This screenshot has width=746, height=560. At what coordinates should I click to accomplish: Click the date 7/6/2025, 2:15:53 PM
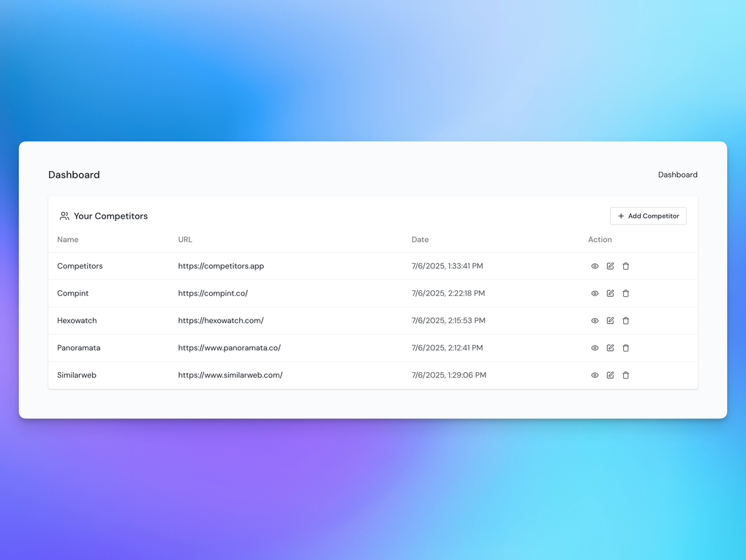[x=448, y=320]
